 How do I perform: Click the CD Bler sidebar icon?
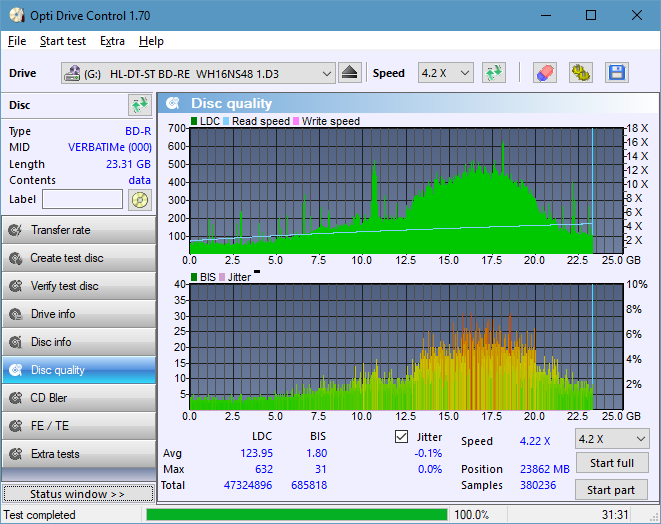pyautogui.click(x=16, y=398)
